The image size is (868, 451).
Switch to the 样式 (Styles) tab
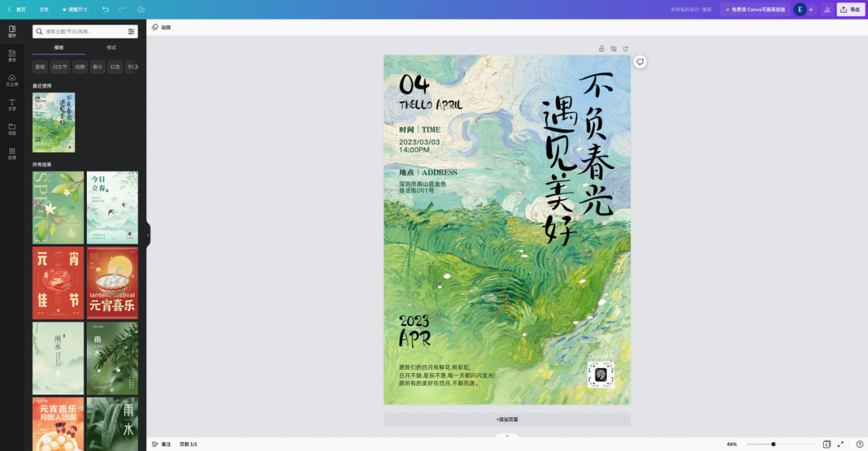(x=111, y=47)
